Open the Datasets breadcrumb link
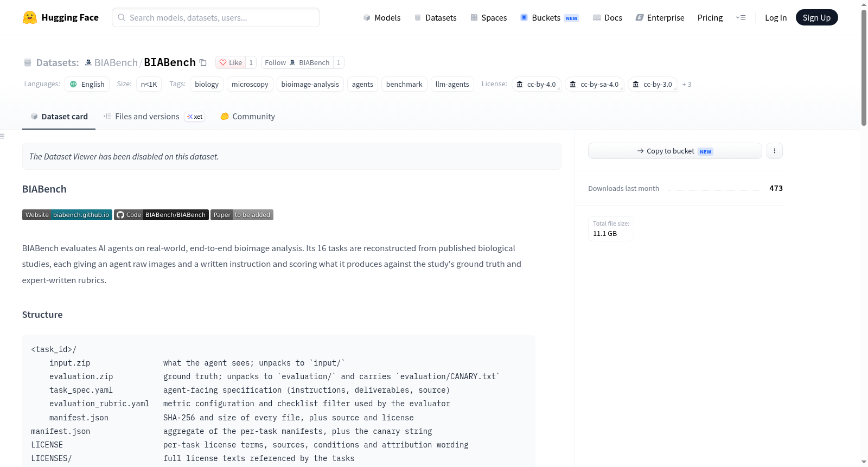Viewport: 868px width, 467px height. (57, 62)
